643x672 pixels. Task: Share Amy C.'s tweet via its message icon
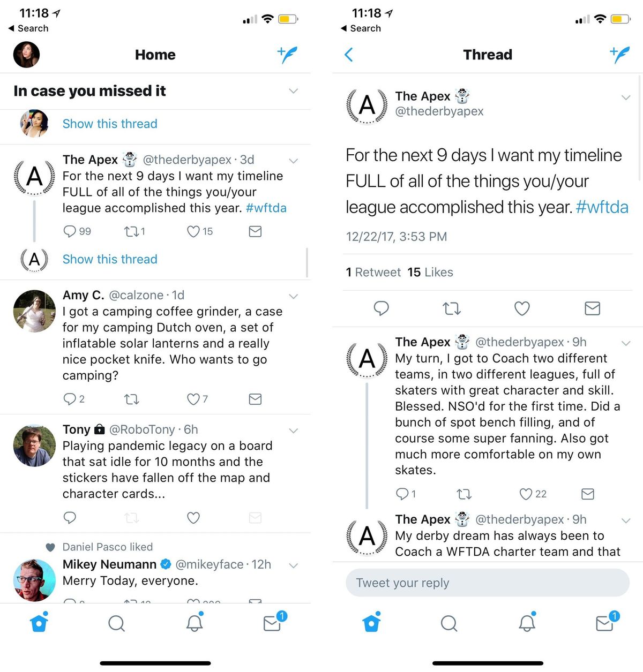[x=255, y=399]
